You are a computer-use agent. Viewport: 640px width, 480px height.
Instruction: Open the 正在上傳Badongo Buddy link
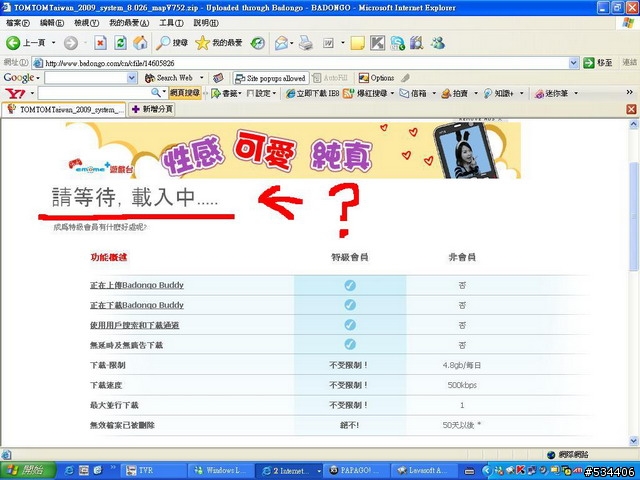[137, 285]
